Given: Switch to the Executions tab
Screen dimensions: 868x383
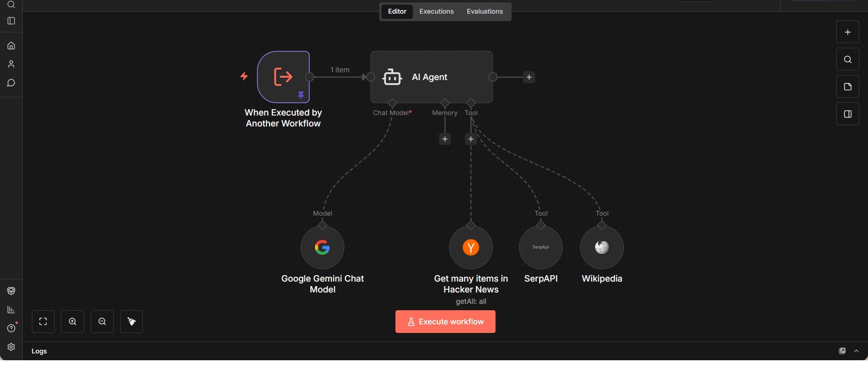Looking at the screenshot, I should point(436,11).
